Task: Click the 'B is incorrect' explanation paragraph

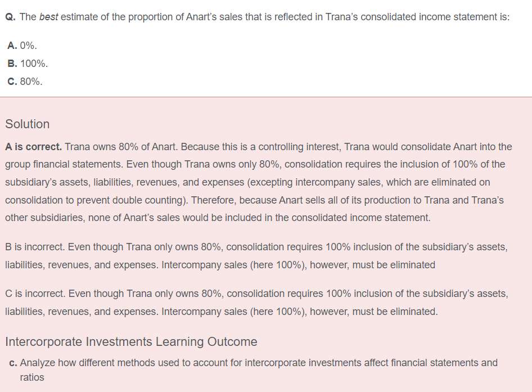Action: (256, 255)
